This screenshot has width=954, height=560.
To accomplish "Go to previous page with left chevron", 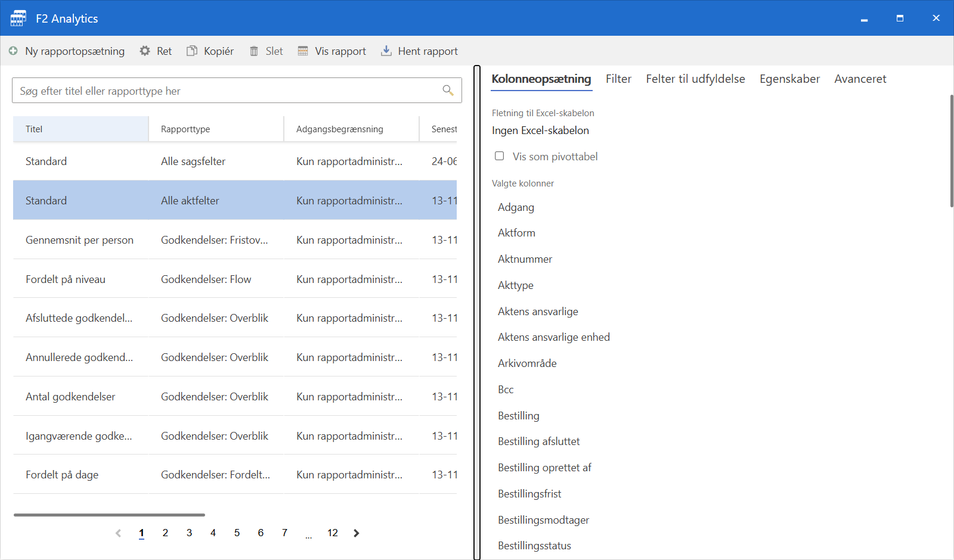I will [x=118, y=533].
